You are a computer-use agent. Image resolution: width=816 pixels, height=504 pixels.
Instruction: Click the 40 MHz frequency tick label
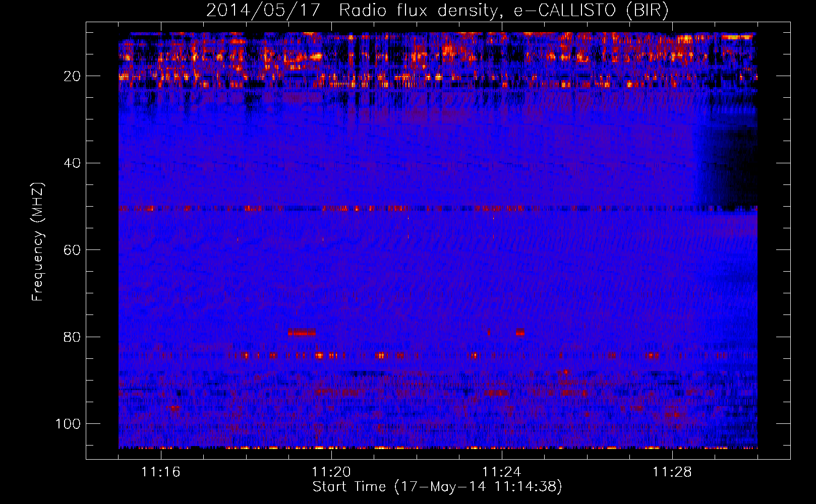tap(72, 163)
